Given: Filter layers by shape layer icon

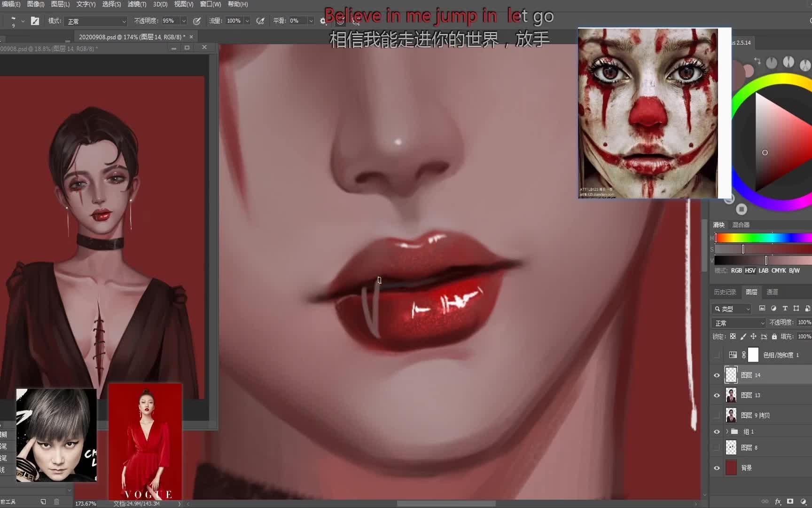Looking at the screenshot, I should (x=796, y=309).
